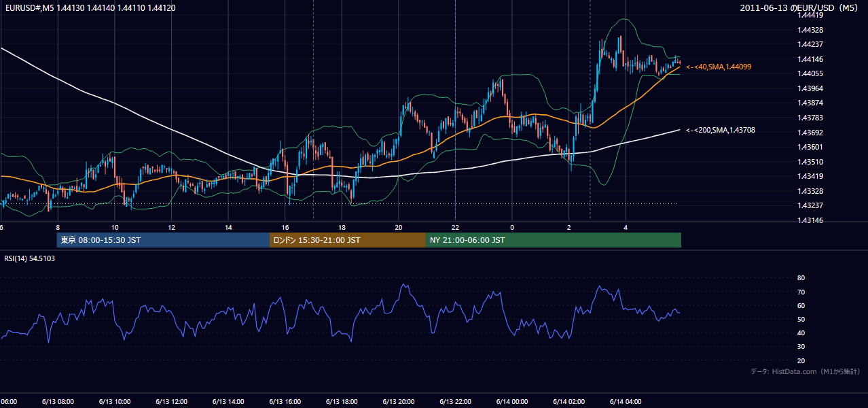Click bottom time label 6/13 10:00

coord(114,401)
